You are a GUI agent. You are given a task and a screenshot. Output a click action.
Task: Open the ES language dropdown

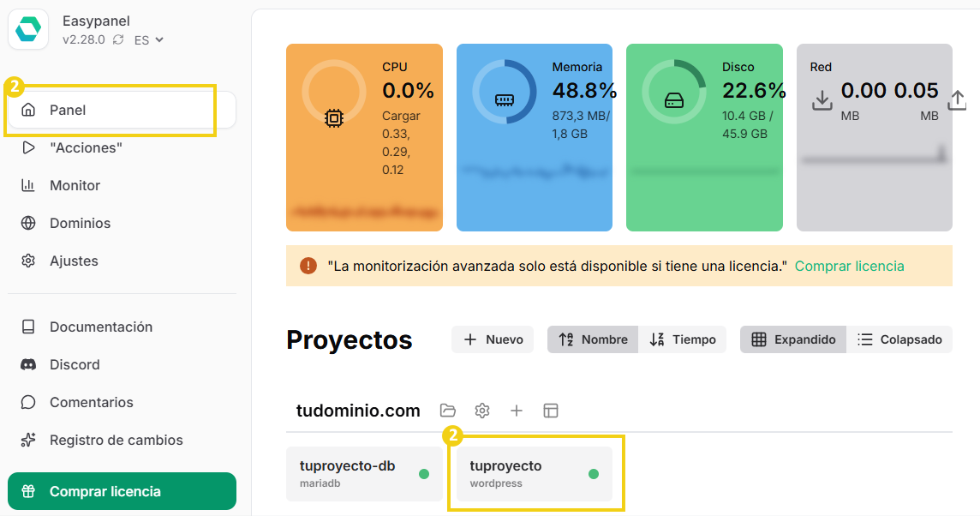[147, 39]
